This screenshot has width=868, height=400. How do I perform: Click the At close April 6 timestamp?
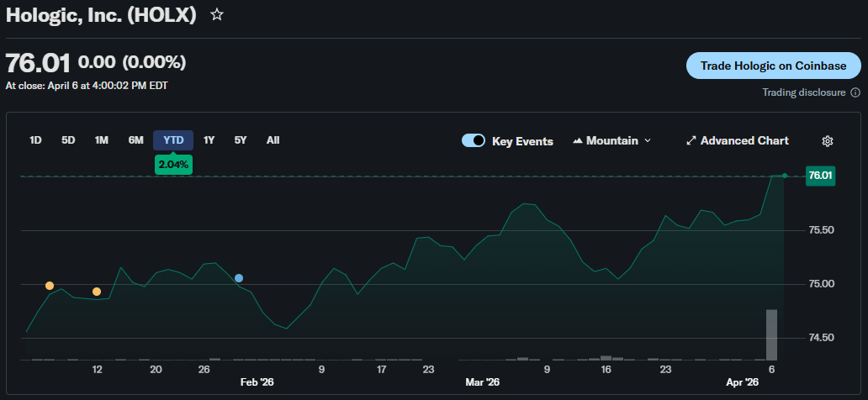coord(87,86)
